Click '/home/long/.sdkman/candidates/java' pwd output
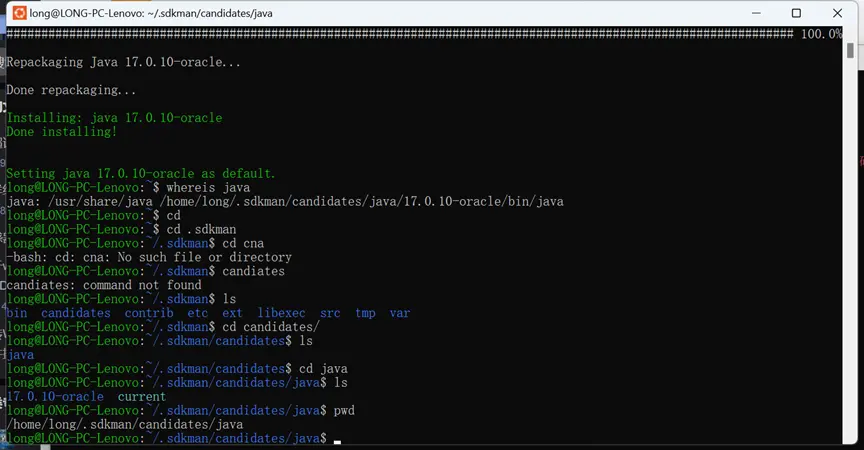 [125, 424]
